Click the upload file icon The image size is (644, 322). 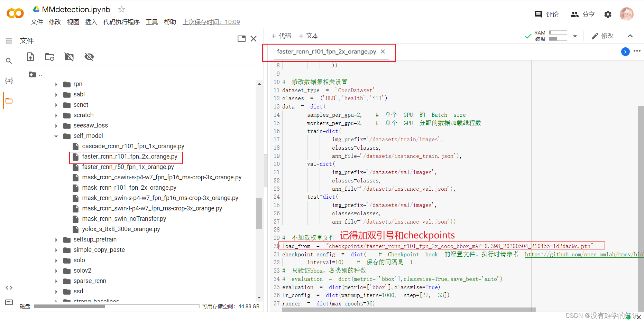coord(30,57)
